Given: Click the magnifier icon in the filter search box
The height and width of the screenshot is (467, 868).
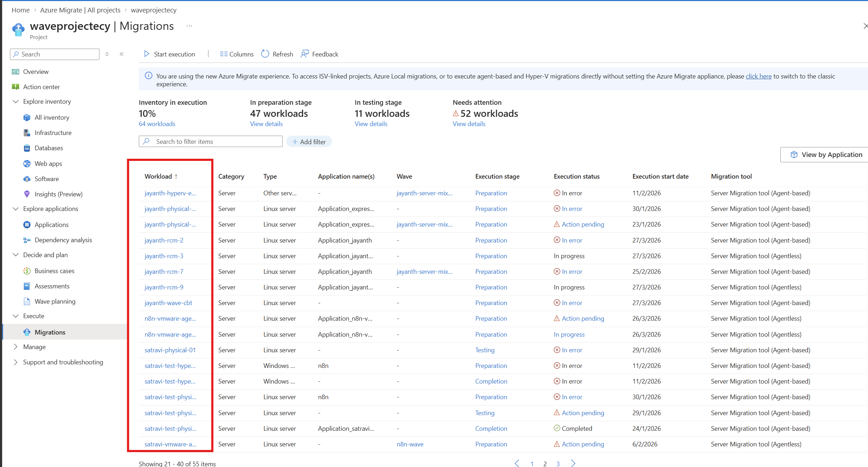Looking at the screenshot, I should click(146, 141).
